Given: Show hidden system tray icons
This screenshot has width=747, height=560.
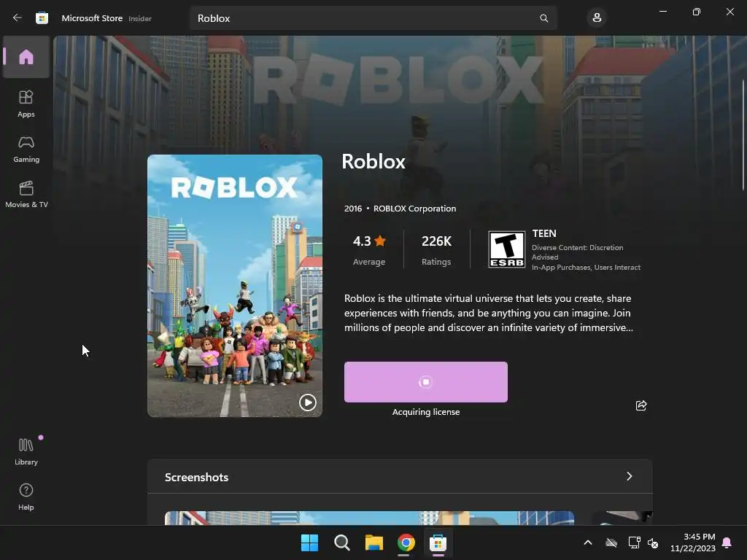Looking at the screenshot, I should point(588,542).
